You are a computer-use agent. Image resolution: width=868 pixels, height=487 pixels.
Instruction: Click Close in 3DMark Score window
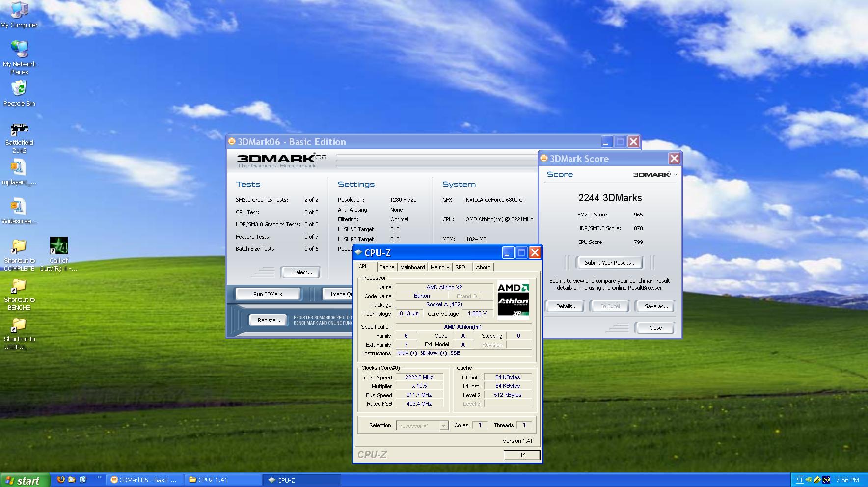[x=655, y=328]
